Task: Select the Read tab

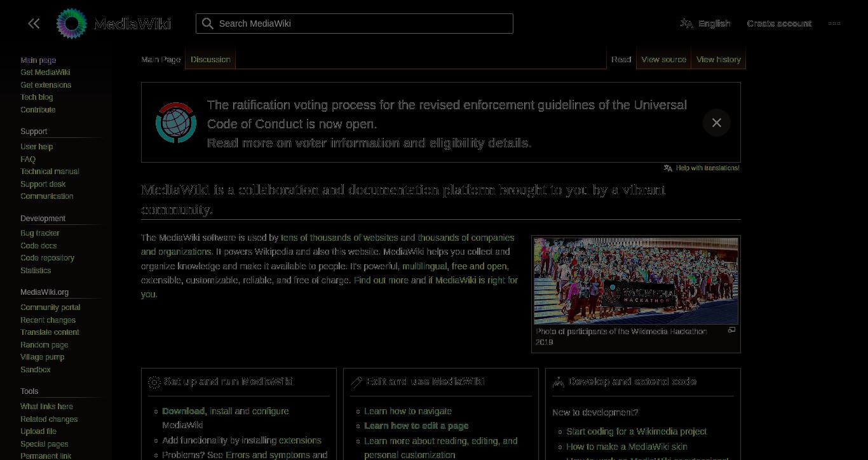Action: pos(621,59)
